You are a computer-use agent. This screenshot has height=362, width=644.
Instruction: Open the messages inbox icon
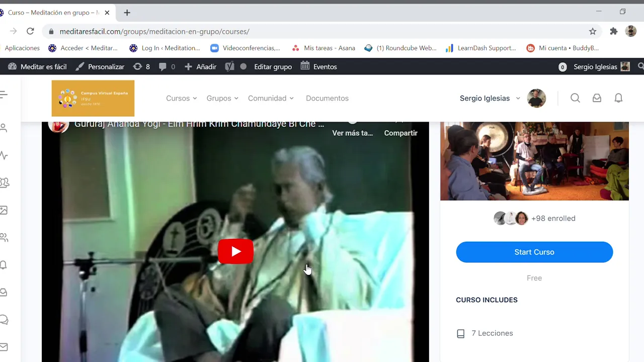pos(597,98)
